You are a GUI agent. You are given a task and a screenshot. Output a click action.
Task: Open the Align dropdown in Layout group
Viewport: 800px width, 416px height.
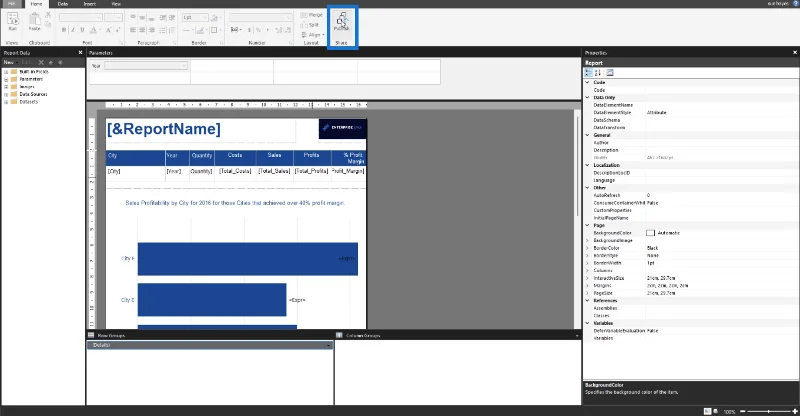click(x=313, y=35)
